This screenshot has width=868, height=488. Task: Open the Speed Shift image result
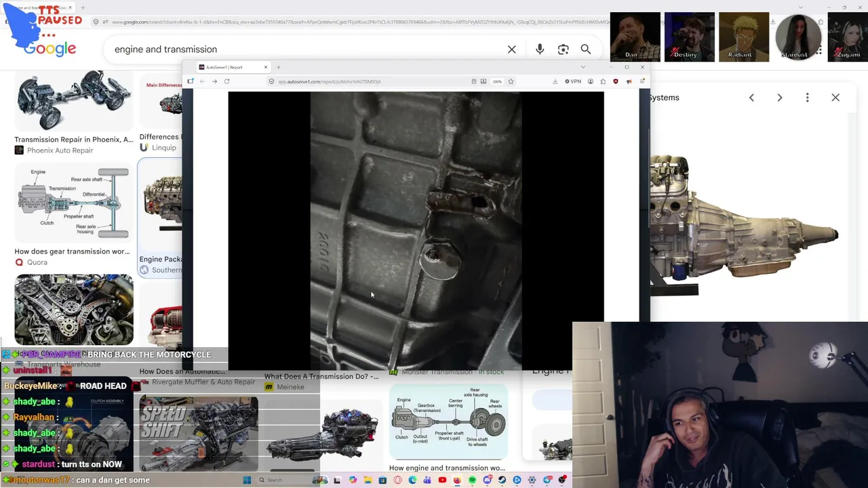(199, 434)
